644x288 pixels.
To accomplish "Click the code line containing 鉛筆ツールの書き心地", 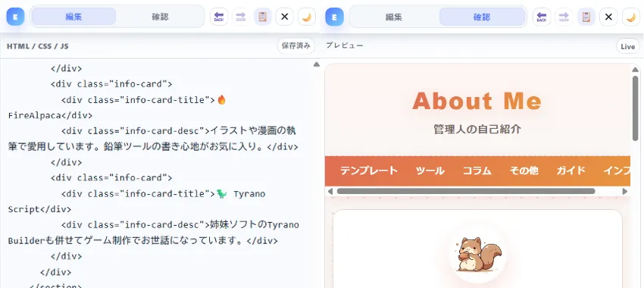I will pos(153,147).
